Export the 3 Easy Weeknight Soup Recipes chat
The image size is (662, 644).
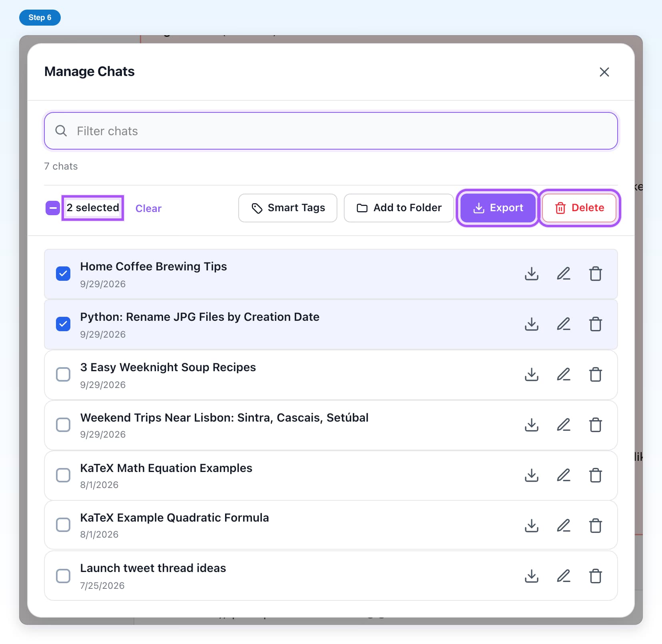pos(531,375)
